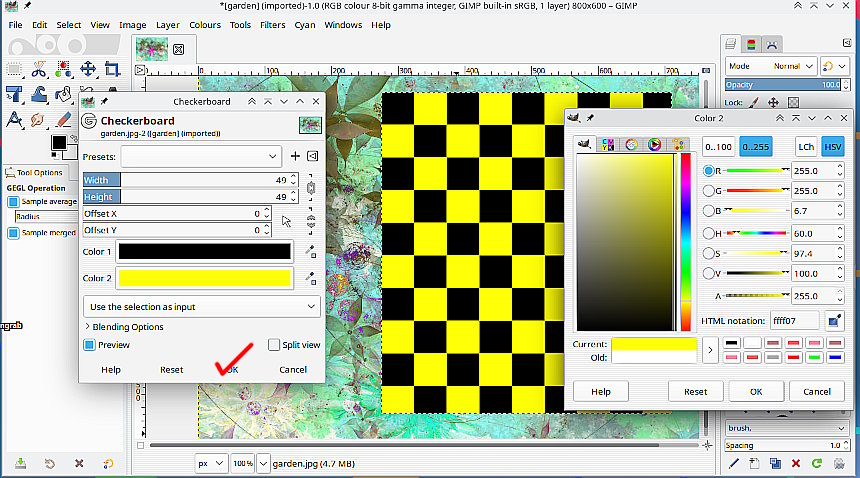860x478 pixels.
Task: Select the G channel radio button
Action: (709, 191)
